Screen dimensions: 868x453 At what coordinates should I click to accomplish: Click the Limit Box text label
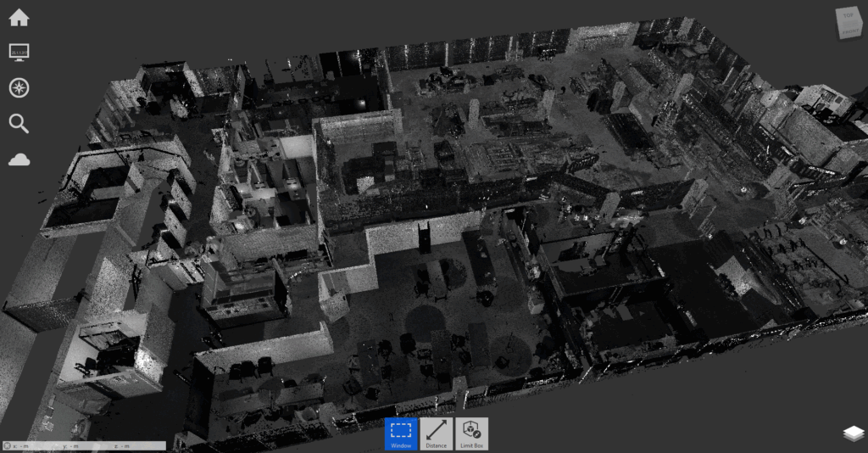coord(471,445)
